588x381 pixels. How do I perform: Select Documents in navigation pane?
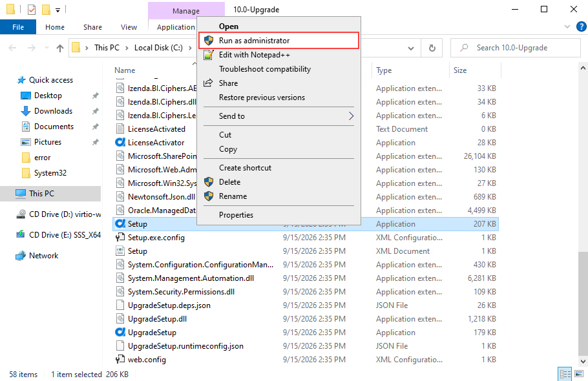[54, 127]
